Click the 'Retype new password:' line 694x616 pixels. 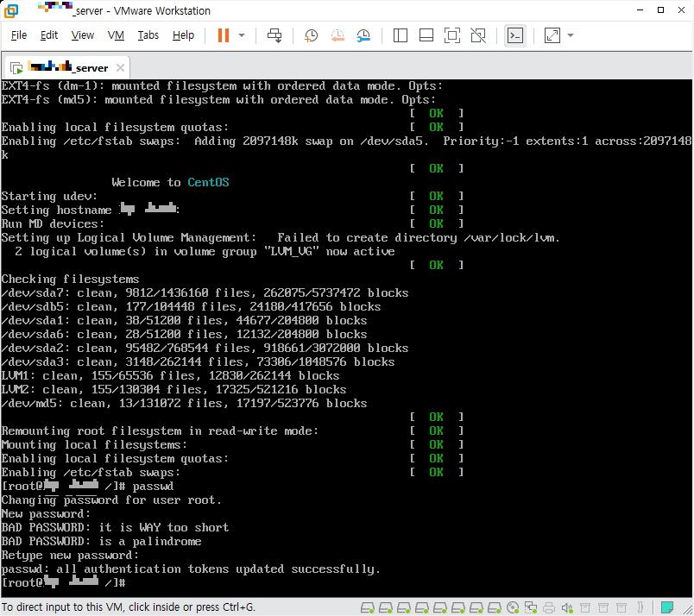[71, 555]
